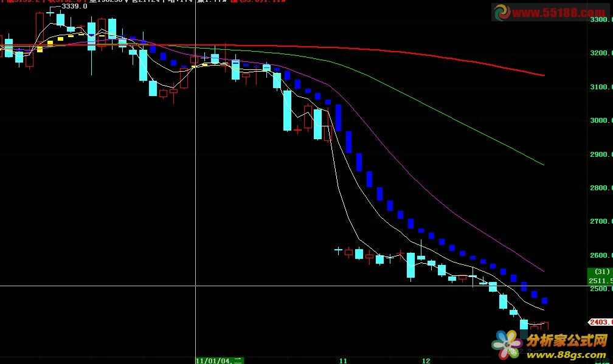
Task: Select the 2600 price axis label
Action: click(601, 255)
